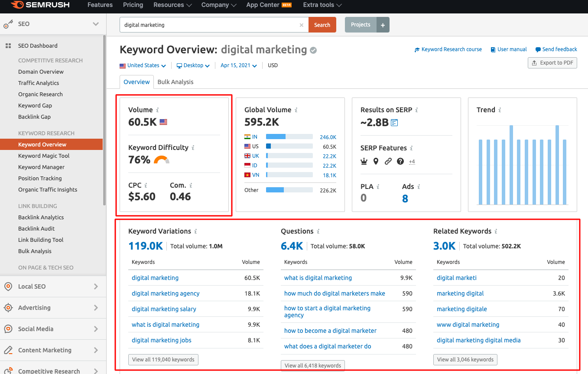Open the Desktop device dropdown

tap(193, 65)
